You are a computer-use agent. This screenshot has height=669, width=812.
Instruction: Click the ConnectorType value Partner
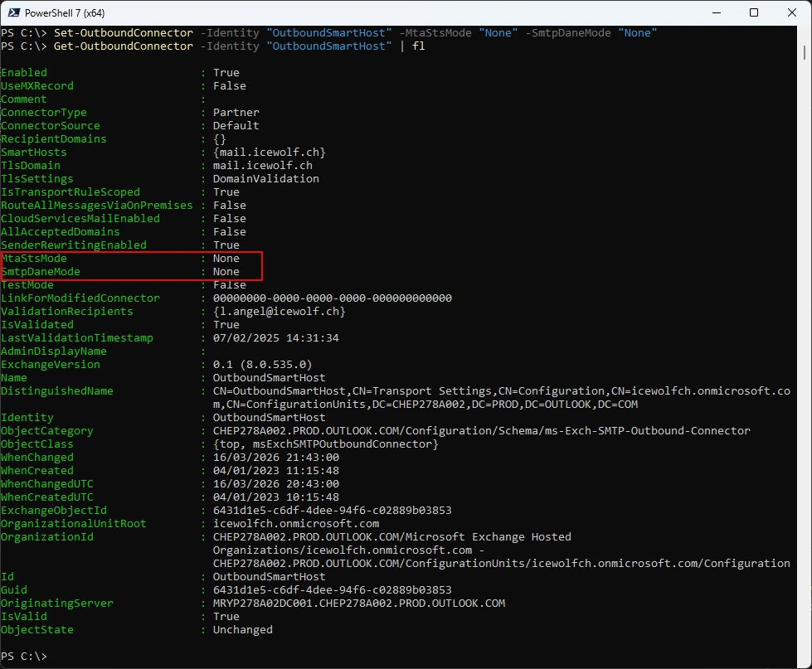point(236,113)
